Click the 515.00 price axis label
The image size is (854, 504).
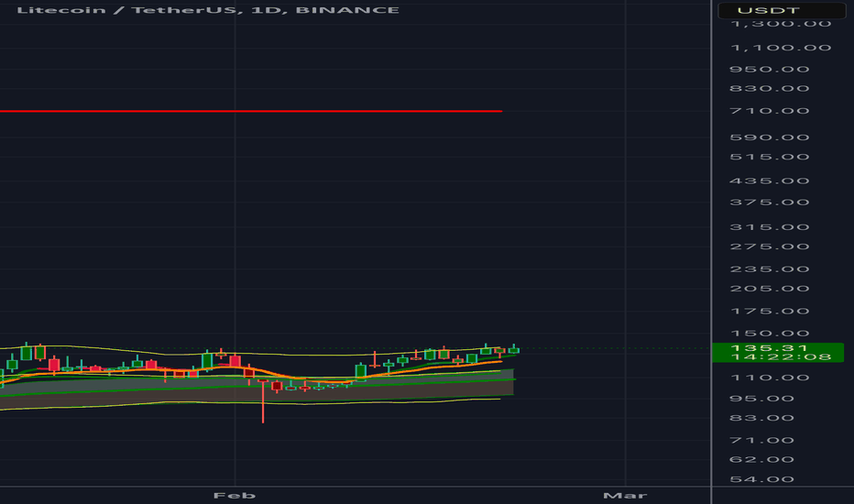[769, 157]
